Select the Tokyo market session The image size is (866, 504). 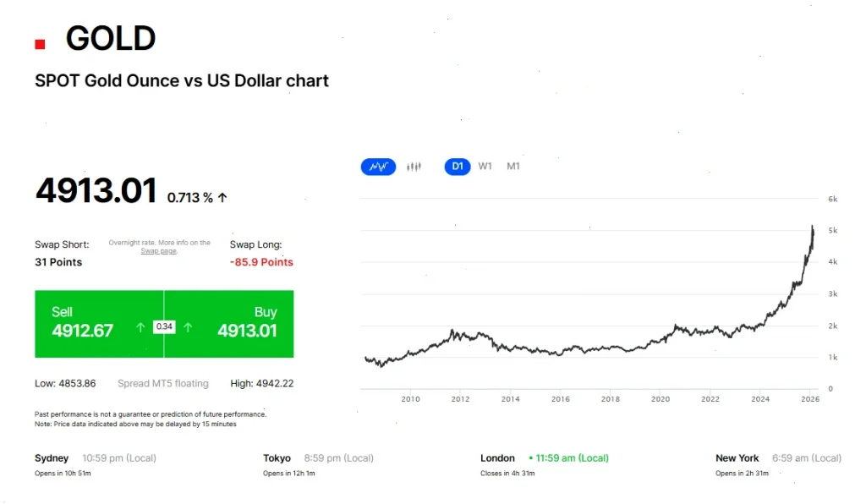click(x=277, y=457)
